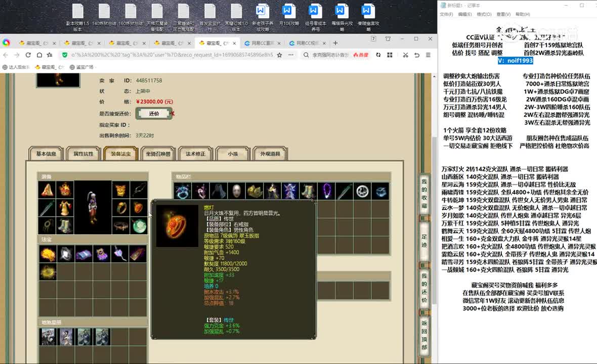Open 鉴宝广场 bookmark
This screenshot has width=597, height=364.
[x=81, y=67]
